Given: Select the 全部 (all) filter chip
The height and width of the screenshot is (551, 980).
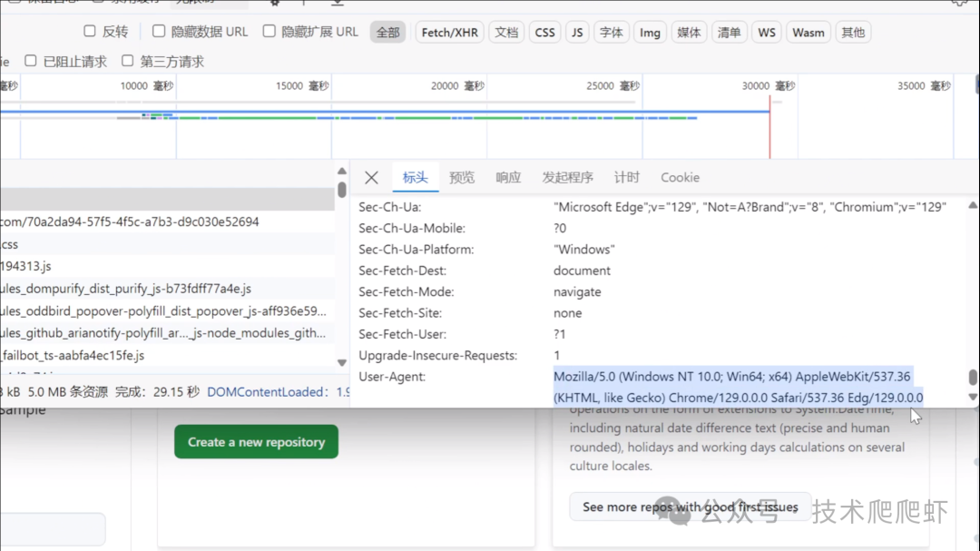Looking at the screenshot, I should click(387, 33).
